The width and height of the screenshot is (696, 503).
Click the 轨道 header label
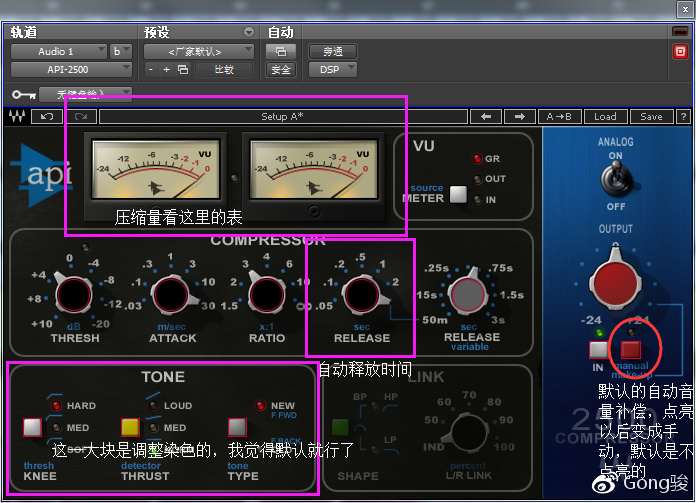click(24, 32)
